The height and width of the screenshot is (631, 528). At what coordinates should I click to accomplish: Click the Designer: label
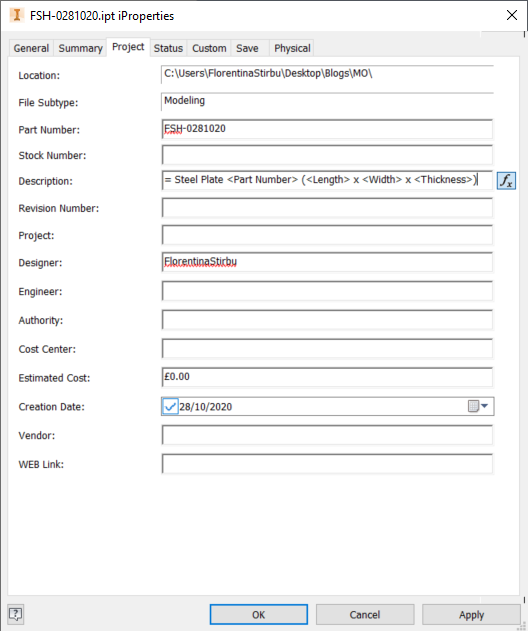pyautogui.click(x=40, y=263)
